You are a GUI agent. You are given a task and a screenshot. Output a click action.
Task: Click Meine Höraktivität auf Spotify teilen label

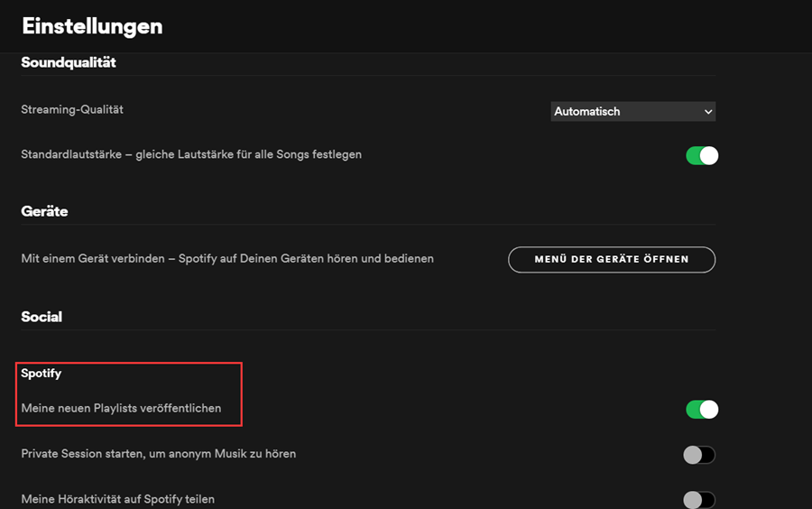[x=117, y=499]
